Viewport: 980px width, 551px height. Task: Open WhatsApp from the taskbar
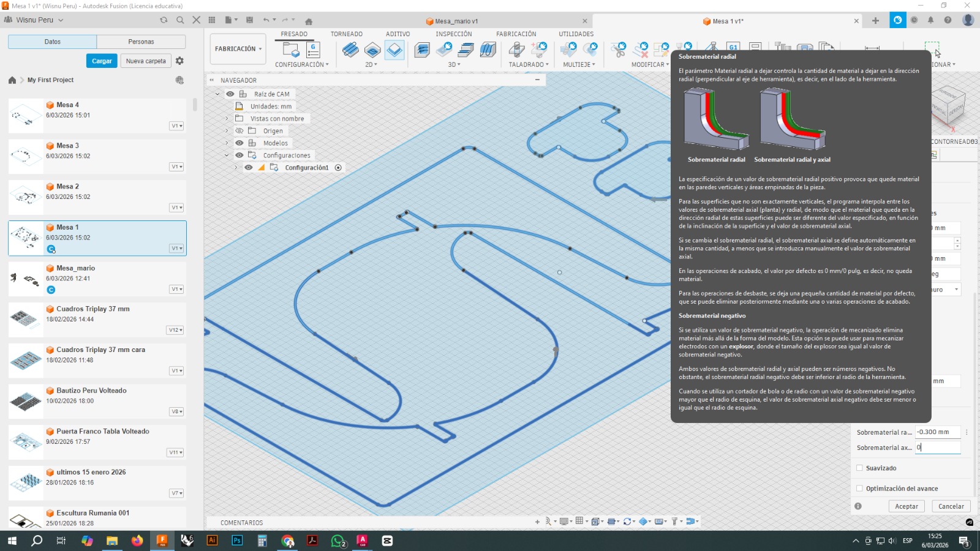click(337, 541)
